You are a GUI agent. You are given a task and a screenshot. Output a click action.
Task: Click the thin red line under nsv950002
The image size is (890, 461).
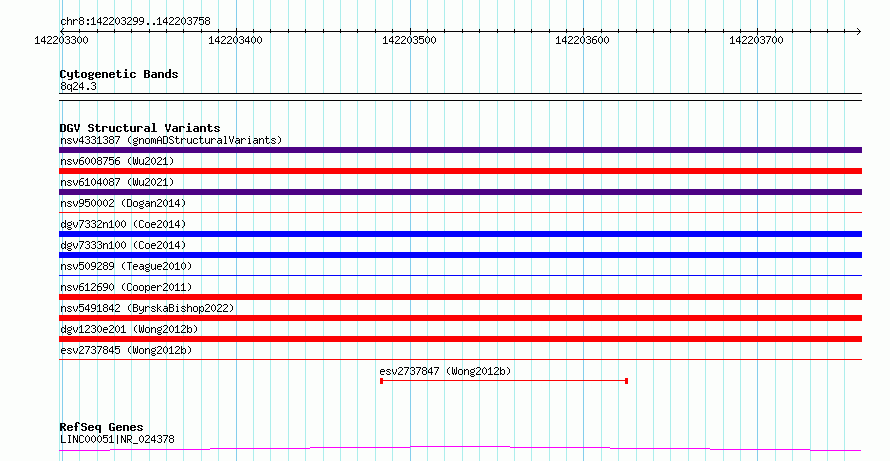pyautogui.click(x=460, y=213)
